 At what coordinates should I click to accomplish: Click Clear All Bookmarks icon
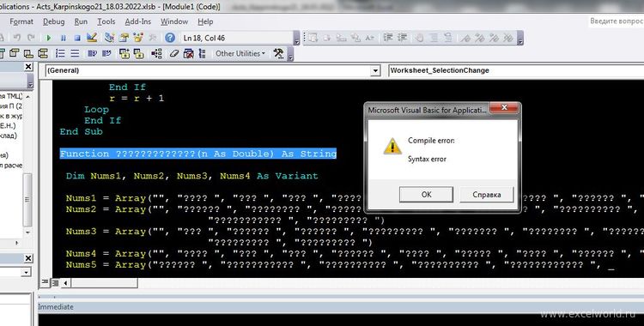click(508, 38)
